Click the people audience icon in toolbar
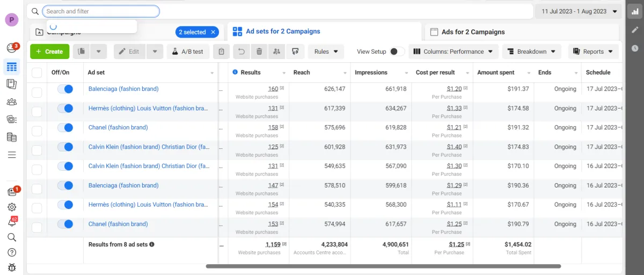The image size is (644, 275). [x=277, y=52]
